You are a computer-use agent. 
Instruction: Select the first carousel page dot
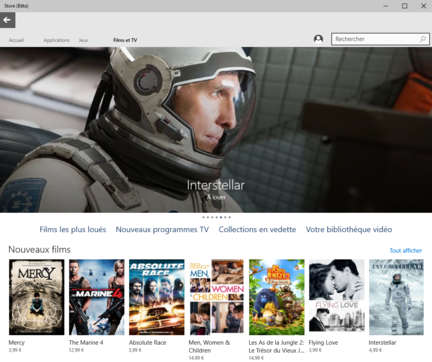click(x=203, y=217)
